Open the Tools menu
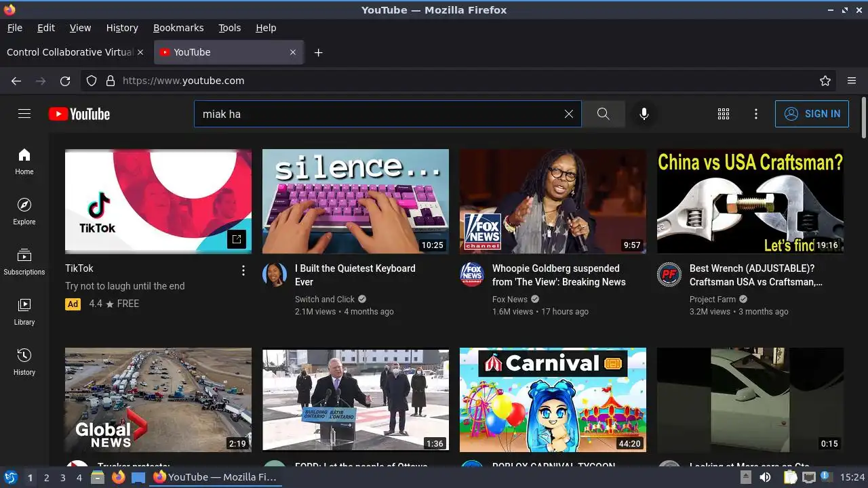This screenshot has height=488, width=868. 230,28
